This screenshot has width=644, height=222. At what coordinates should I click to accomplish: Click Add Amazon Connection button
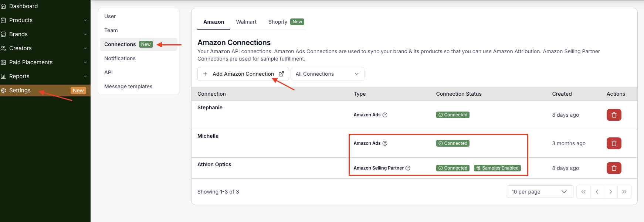click(x=243, y=74)
